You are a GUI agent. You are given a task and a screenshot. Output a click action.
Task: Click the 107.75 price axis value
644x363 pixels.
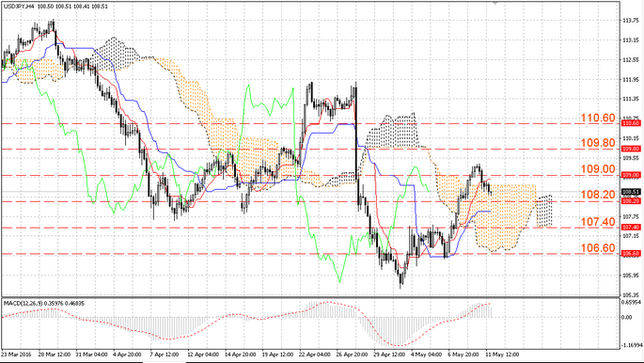(x=631, y=216)
